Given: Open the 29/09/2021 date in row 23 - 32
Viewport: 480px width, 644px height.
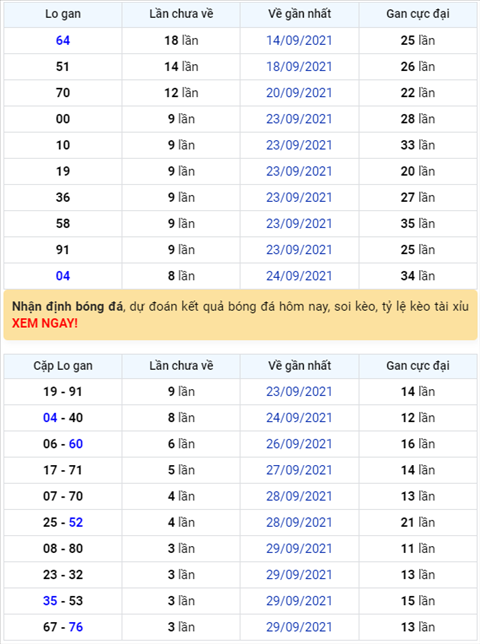Looking at the screenshot, I should click(299, 575).
